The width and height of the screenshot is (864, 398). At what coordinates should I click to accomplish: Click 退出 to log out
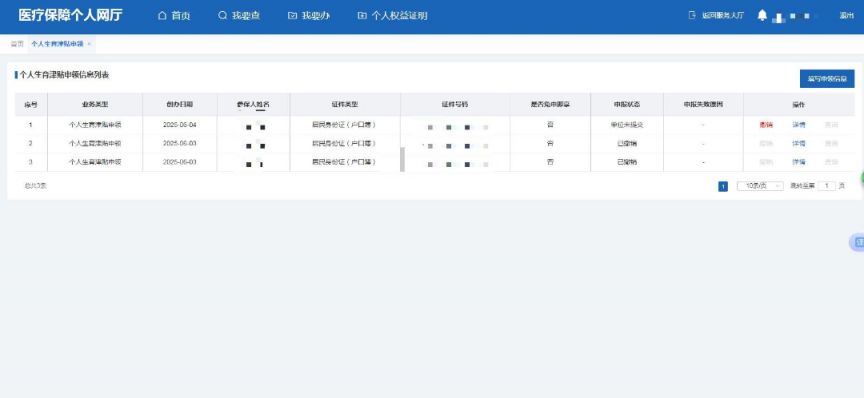(846, 15)
